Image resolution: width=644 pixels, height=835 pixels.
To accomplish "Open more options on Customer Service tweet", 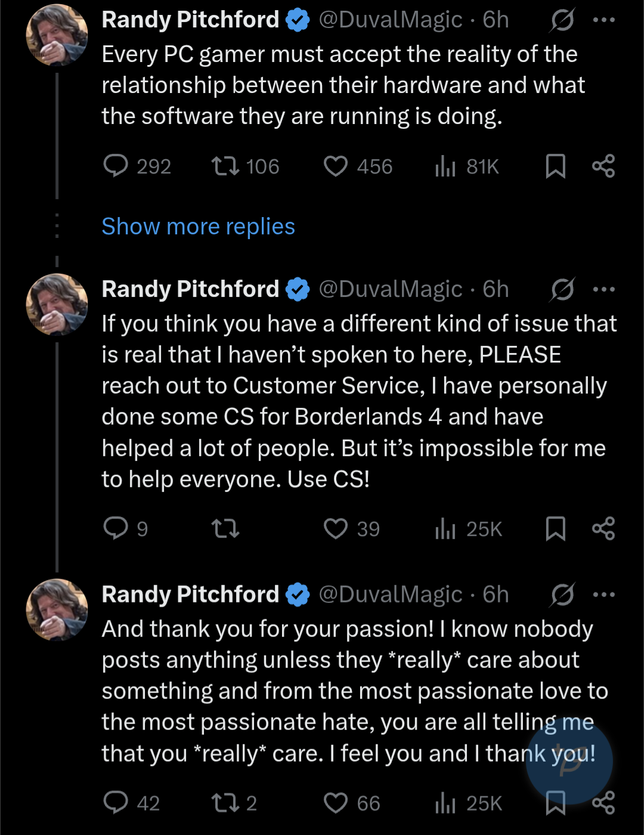I will 603,290.
